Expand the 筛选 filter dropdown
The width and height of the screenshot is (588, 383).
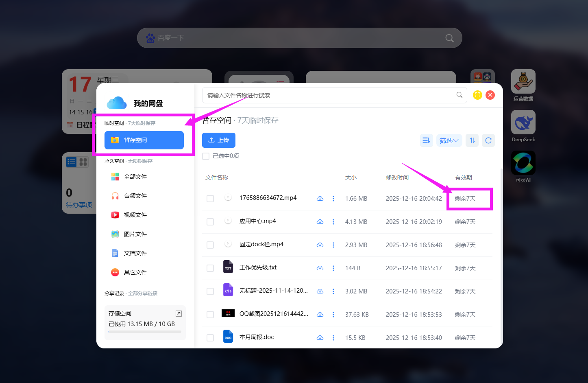(x=449, y=140)
